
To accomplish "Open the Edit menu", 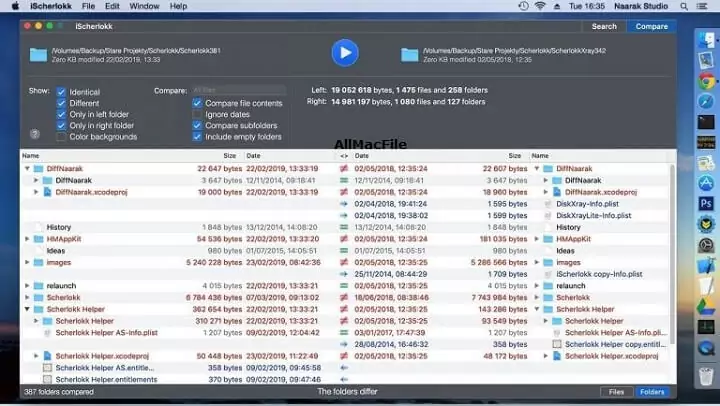I will (x=112, y=6).
